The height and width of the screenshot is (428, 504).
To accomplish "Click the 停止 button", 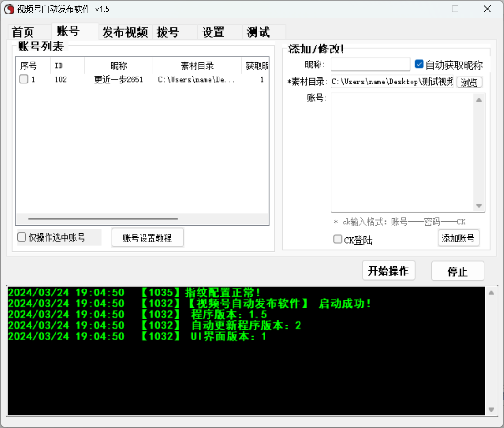I will [458, 272].
